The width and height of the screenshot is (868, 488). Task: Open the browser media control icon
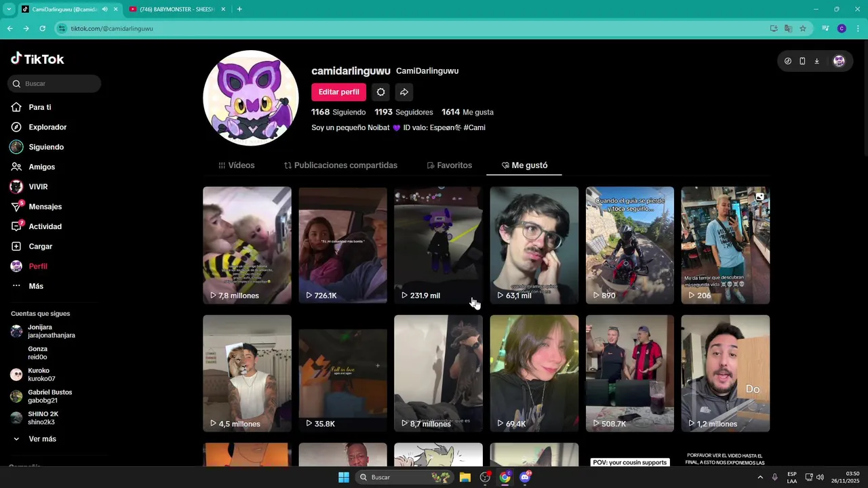pos(825,28)
